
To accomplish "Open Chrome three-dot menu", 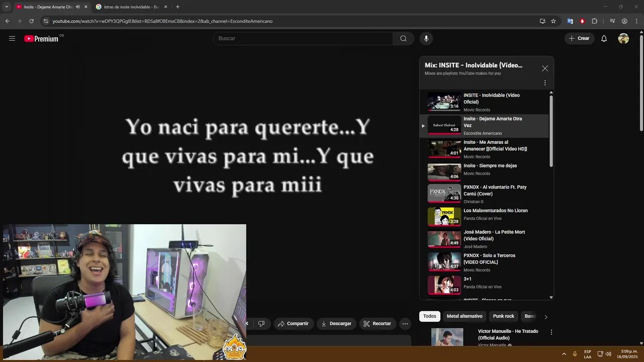I will (x=636, y=21).
